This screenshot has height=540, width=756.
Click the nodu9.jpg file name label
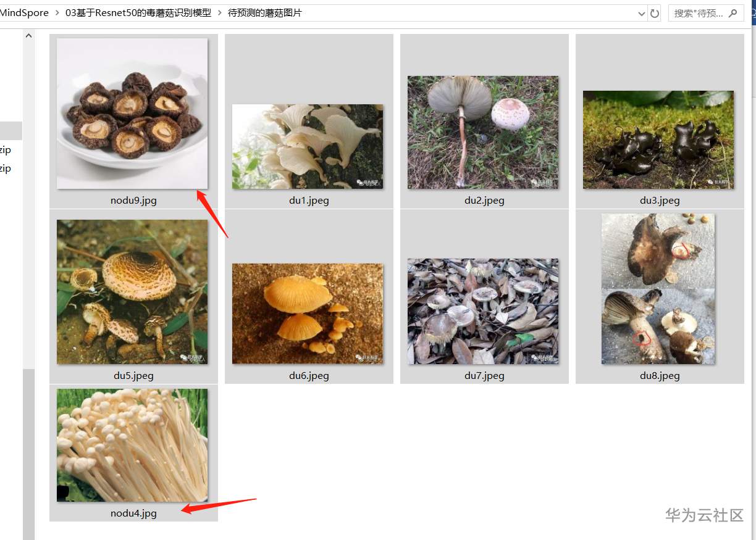point(133,201)
